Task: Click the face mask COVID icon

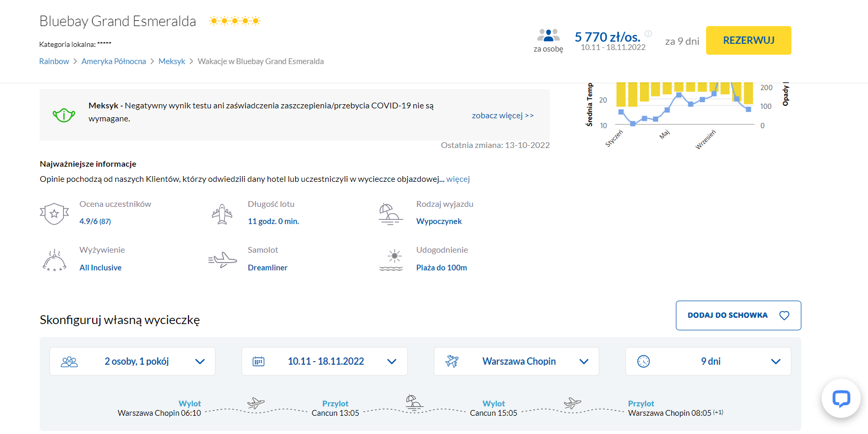Action: coord(64,115)
